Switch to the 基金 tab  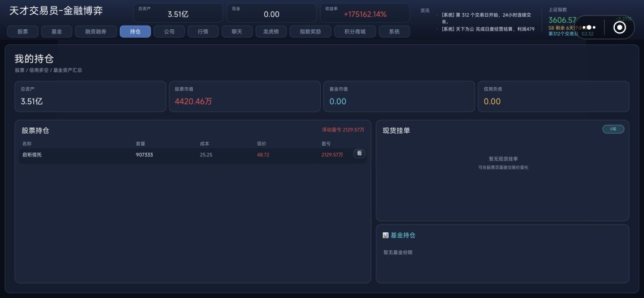point(57,32)
